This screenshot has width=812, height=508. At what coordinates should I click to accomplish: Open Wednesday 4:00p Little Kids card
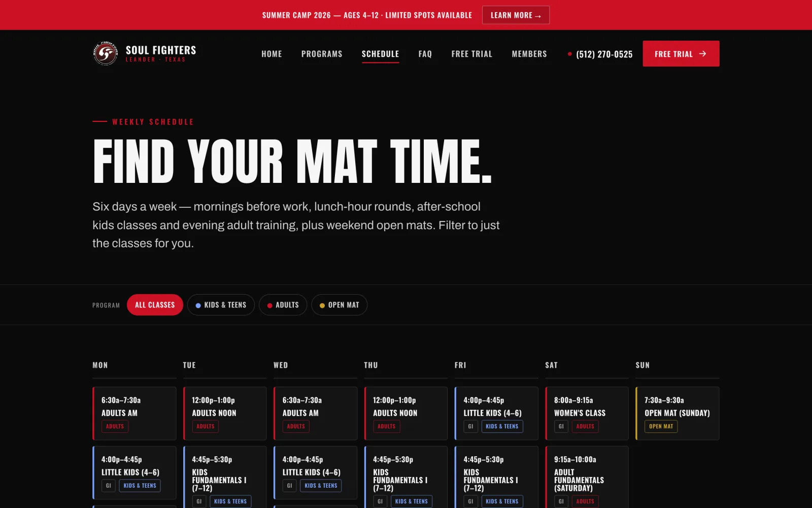click(x=315, y=472)
